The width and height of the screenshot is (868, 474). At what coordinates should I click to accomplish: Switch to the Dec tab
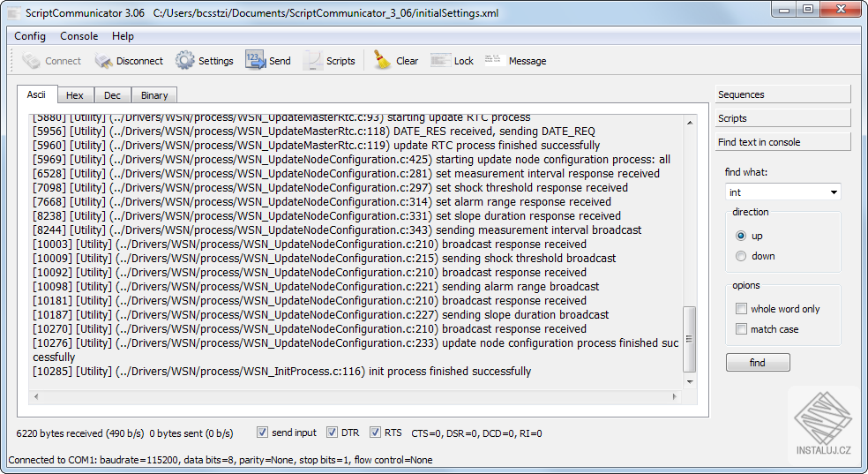click(112, 95)
